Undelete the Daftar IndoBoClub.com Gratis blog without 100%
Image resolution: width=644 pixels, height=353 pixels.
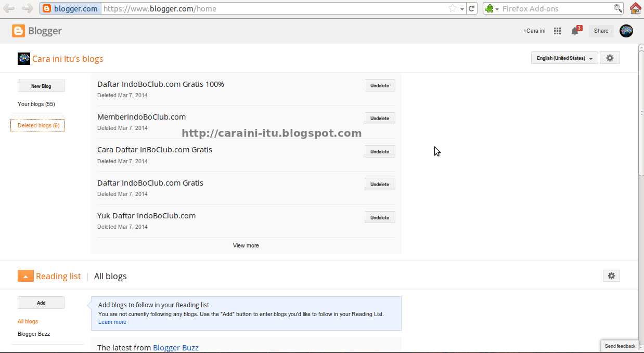380,185
